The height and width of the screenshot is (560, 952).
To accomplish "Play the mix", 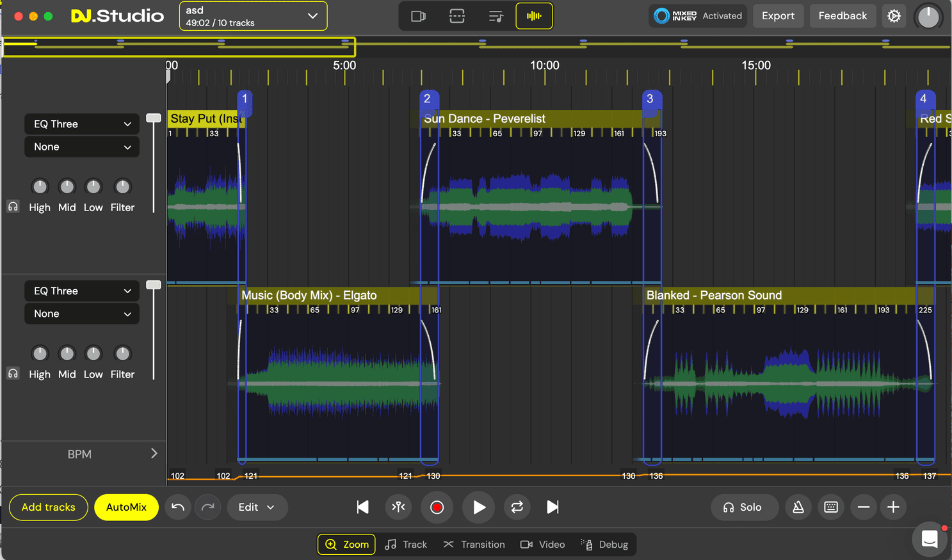I will pos(479,507).
